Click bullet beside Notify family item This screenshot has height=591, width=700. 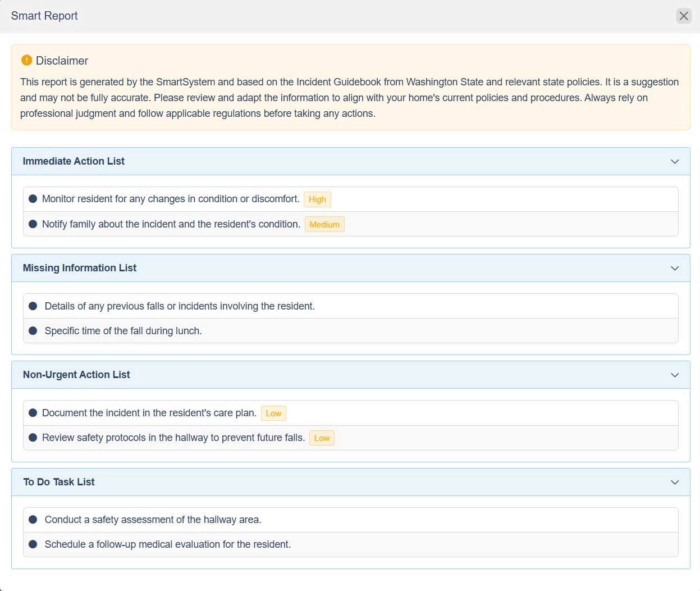point(33,224)
